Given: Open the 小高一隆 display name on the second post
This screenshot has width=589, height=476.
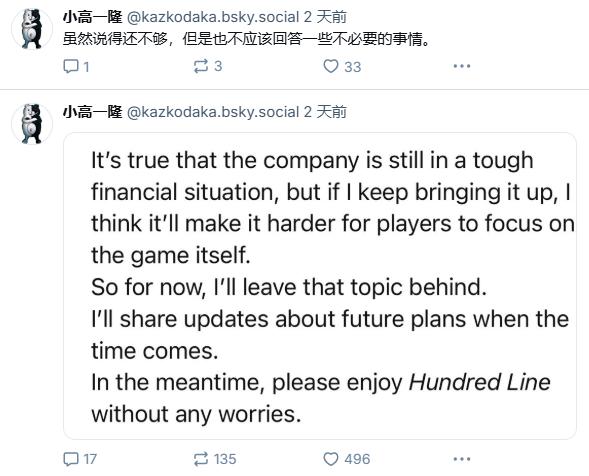Looking at the screenshot, I should (x=92, y=112).
